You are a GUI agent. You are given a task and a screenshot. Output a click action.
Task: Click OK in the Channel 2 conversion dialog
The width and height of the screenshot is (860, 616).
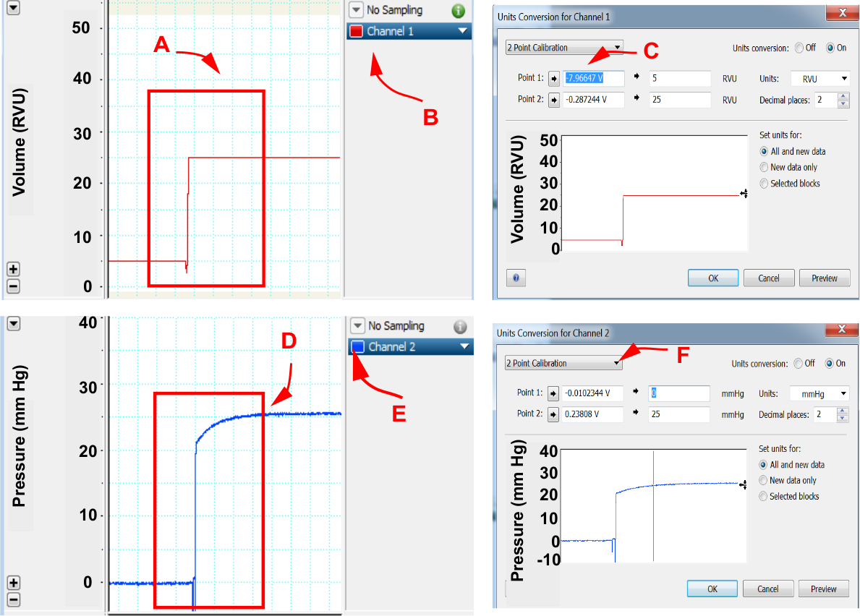[x=712, y=589]
